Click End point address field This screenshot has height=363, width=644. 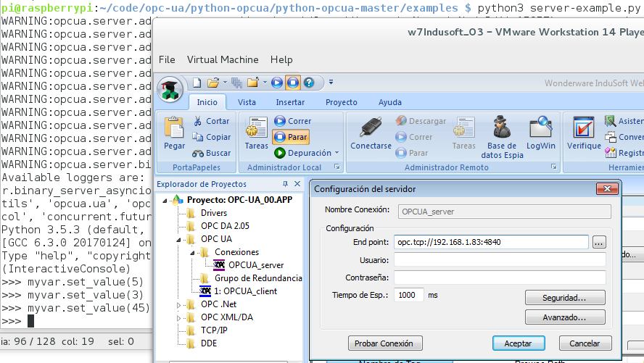tap(491, 242)
